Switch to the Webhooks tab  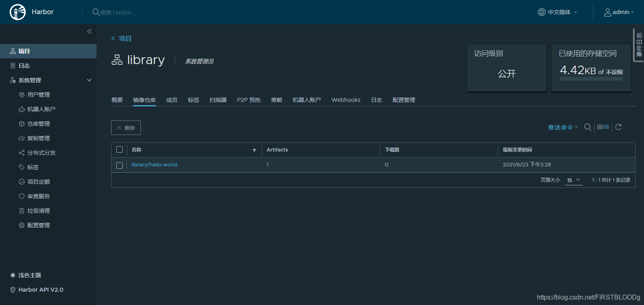(346, 100)
